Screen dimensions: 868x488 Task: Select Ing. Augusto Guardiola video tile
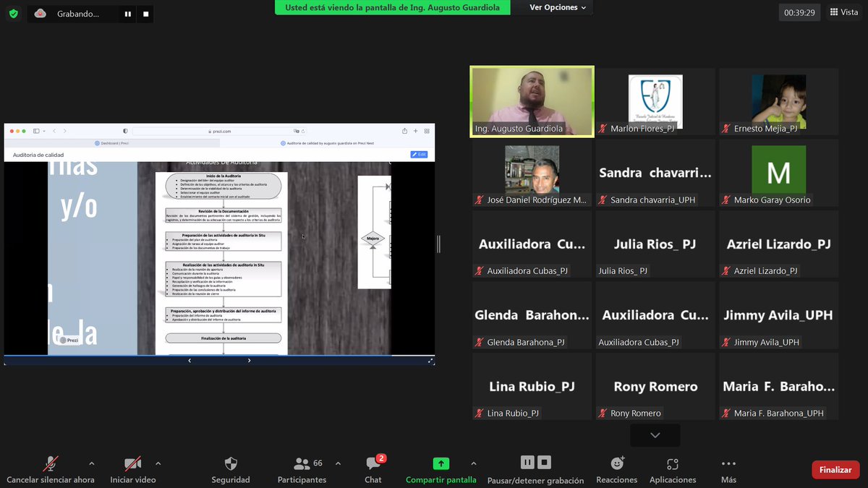click(532, 101)
